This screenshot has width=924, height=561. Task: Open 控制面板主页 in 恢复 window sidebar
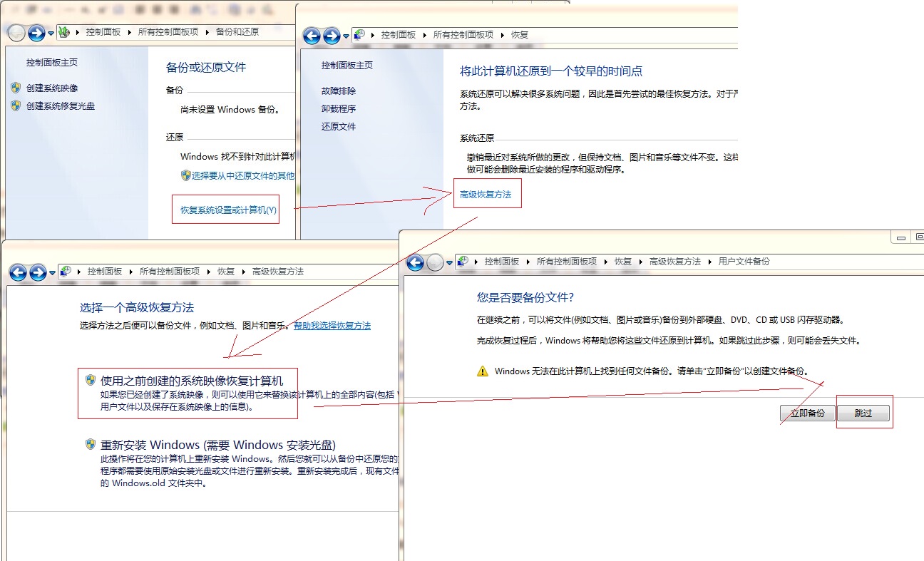pyautogui.click(x=347, y=66)
